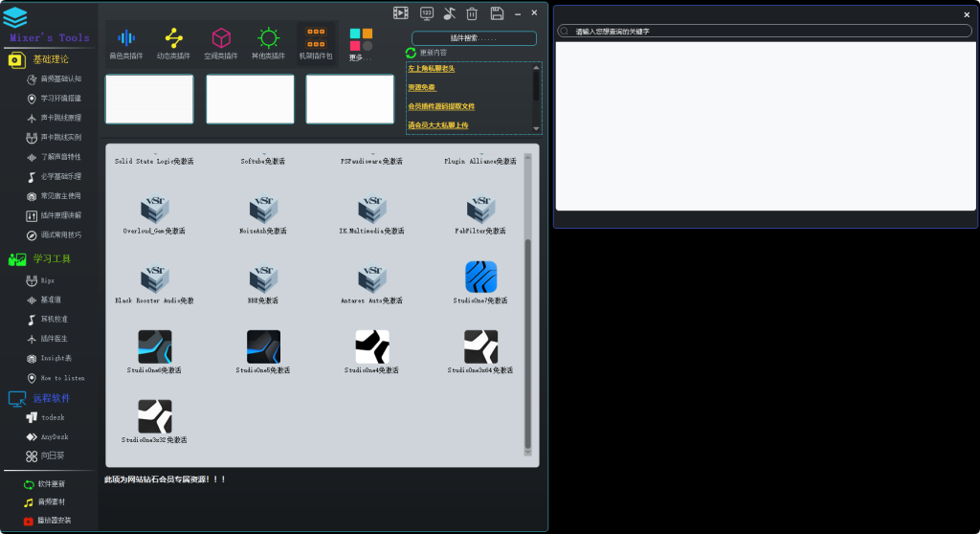Open the 基准值 tool in sidebar
The image size is (980, 534).
click(x=44, y=300)
